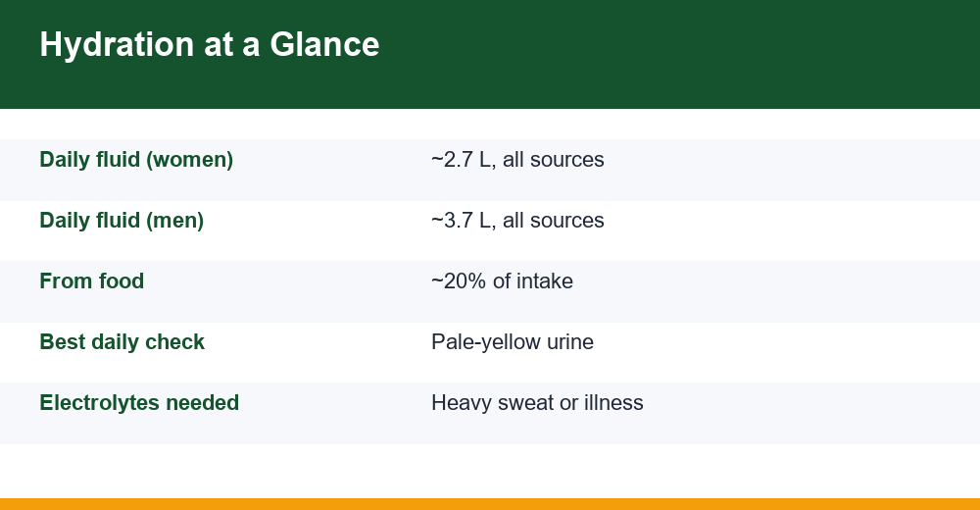
Task: Click '(women)' in the first row label
Action: coord(189,160)
